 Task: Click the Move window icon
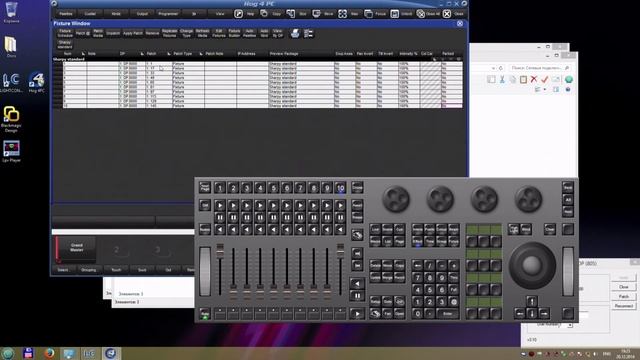tap(316, 14)
